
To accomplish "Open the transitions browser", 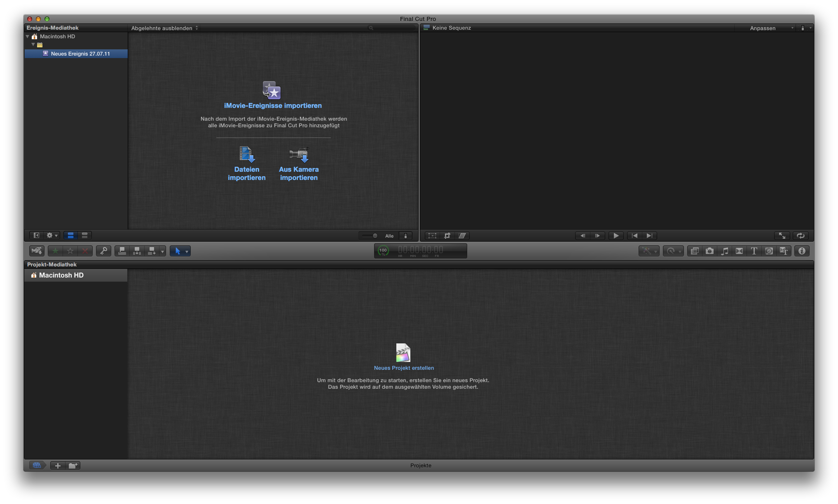I will [x=739, y=251].
